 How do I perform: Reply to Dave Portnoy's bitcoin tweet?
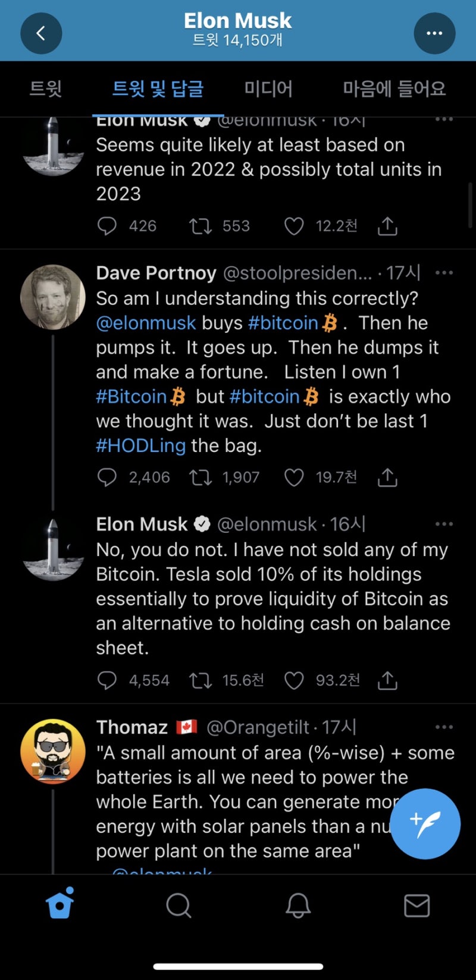tap(107, 477)
